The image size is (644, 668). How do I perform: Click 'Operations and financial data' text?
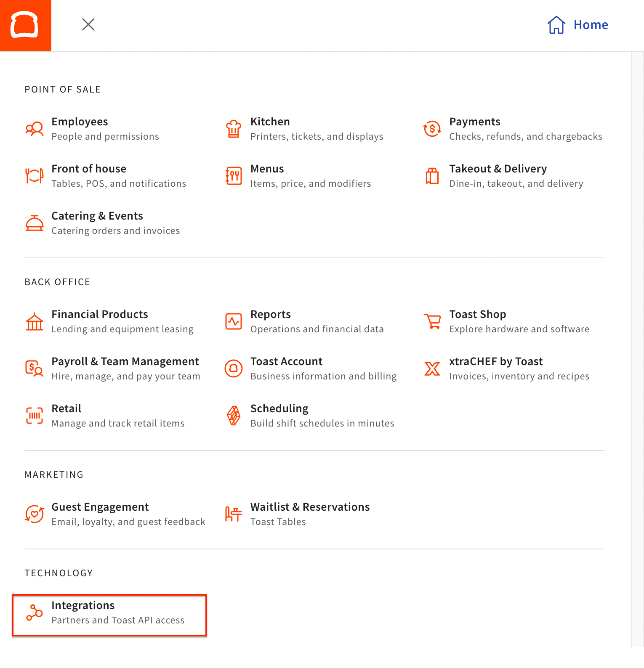(317, 329)
